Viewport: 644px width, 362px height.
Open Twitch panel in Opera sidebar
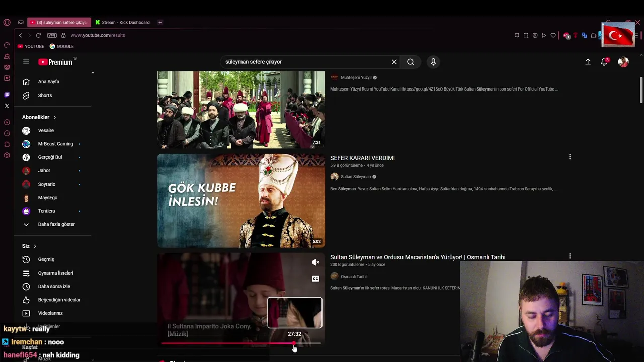pos(7,95)
